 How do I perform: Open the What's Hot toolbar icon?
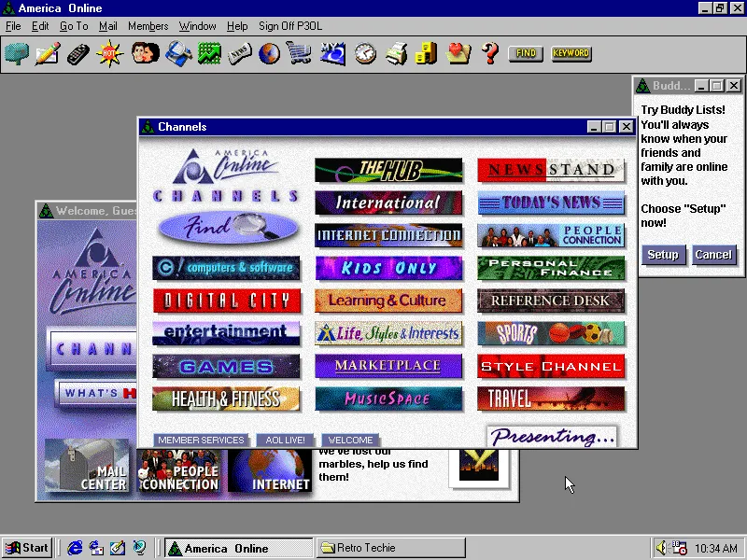click(x=111, y=54)
